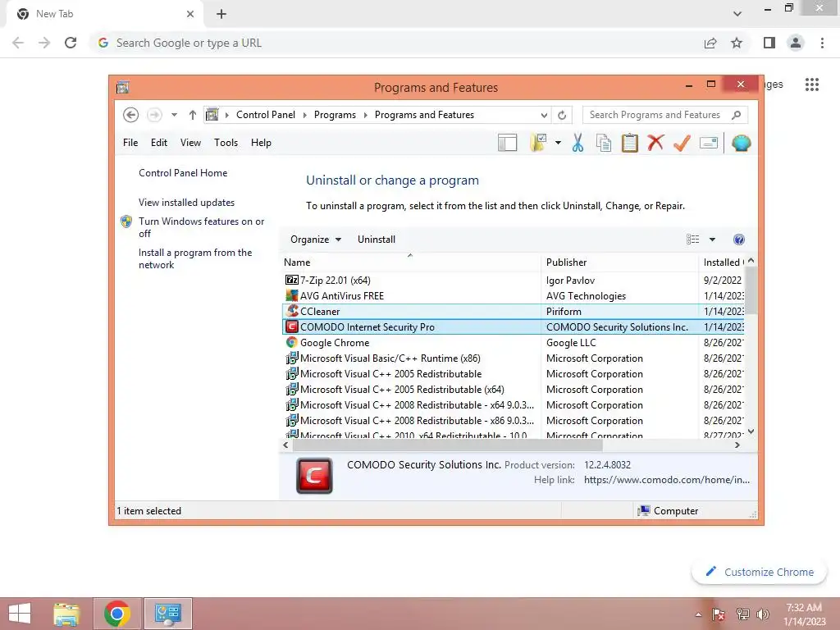The image size is (840, 630).
Task: Open dropdown arrow next to folder options icon
Action: tap(558, 143)
